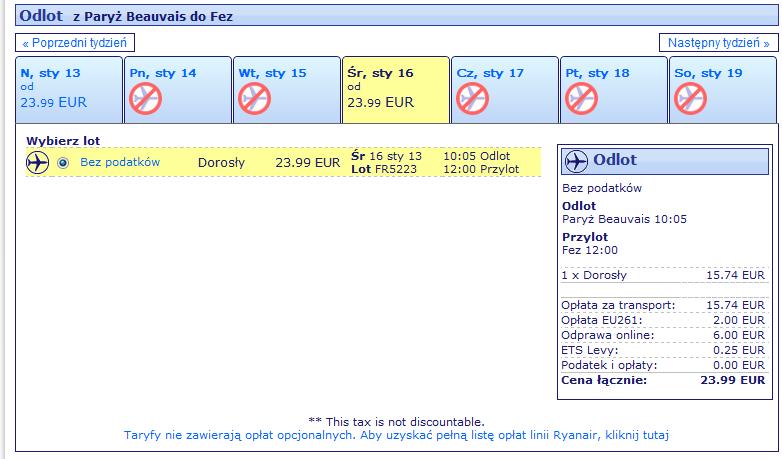Image resolution: width=782 pixels, height=459 pixels.
Task: Open the Ryanair optional fees list link
Action: point(396,435)
